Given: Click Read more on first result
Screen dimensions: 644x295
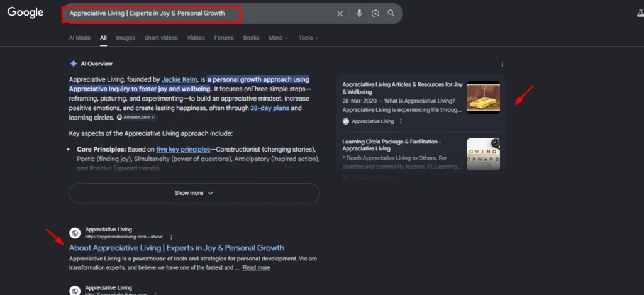Looking at the screenshot, I should tap(257, 268).
